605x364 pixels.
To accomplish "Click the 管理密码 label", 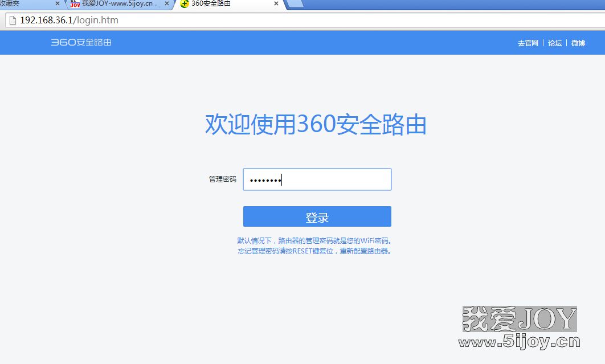I will [x=223, y=179].
